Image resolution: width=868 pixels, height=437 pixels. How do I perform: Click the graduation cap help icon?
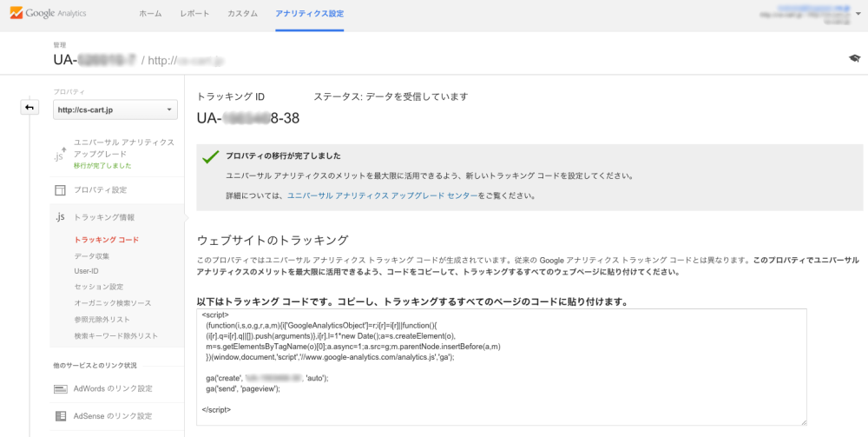point(855,58)
